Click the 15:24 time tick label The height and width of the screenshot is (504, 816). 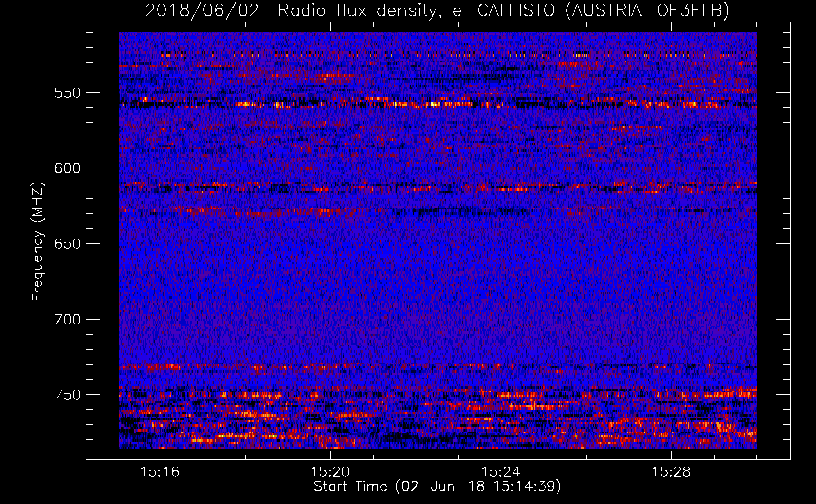click(501, 472)
